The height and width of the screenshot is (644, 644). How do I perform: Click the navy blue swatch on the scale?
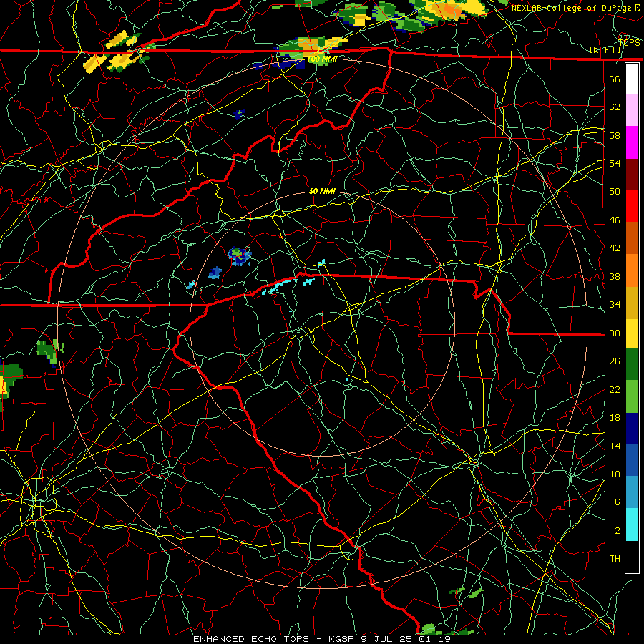click(632, 429)
